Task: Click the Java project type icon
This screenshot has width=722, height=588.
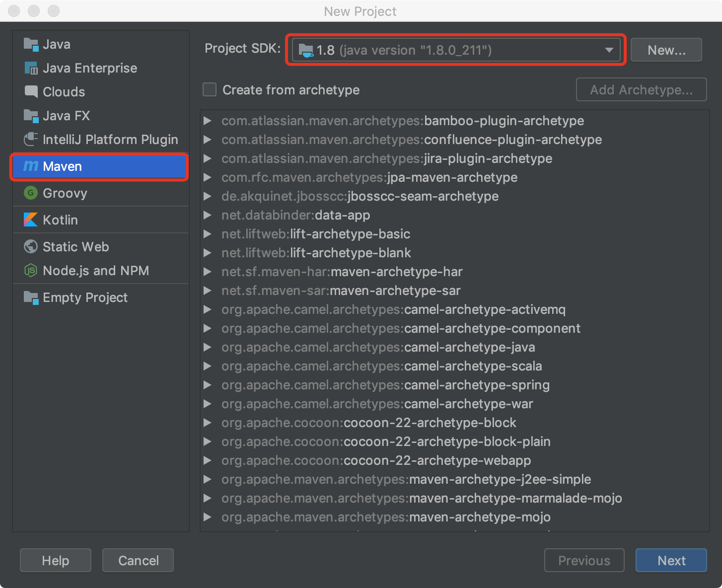Action: [31, 44]
